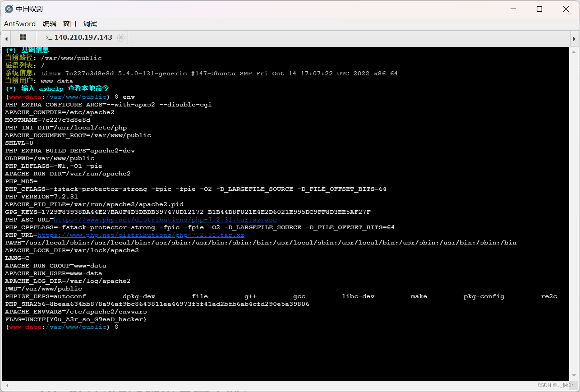Click the 磁盘列表 line
This screenshot has width=580, height=392.
(25, 66)
